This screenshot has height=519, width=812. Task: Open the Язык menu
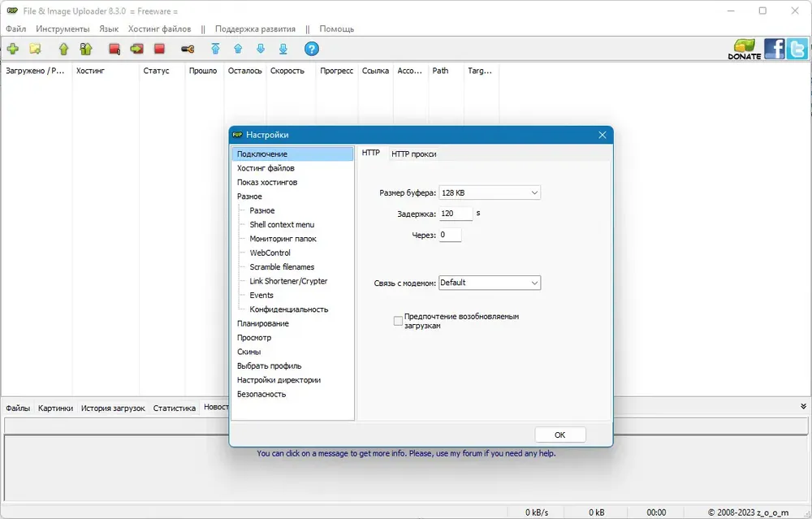pos(109,28)
